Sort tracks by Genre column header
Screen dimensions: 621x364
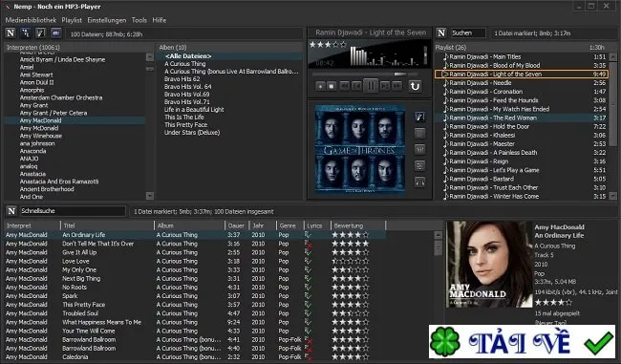[289, 225]
